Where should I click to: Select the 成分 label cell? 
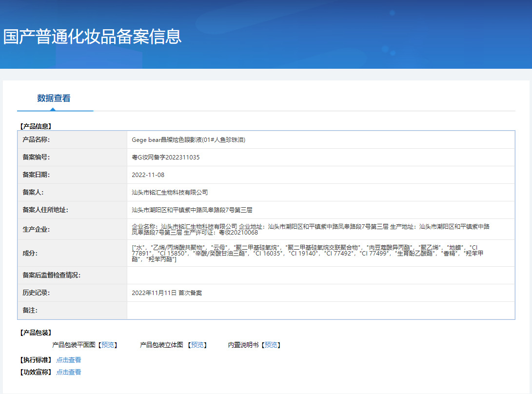coord(72,253)
